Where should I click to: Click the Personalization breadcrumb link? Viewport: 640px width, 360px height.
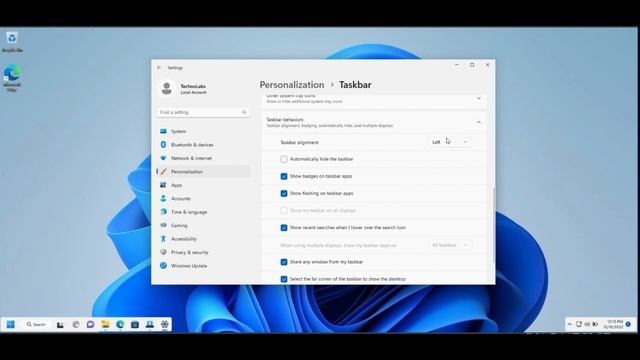coord(292,85)
